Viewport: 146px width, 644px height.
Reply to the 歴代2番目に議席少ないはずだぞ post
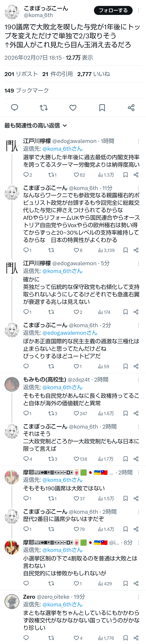[x=26, y=529]
